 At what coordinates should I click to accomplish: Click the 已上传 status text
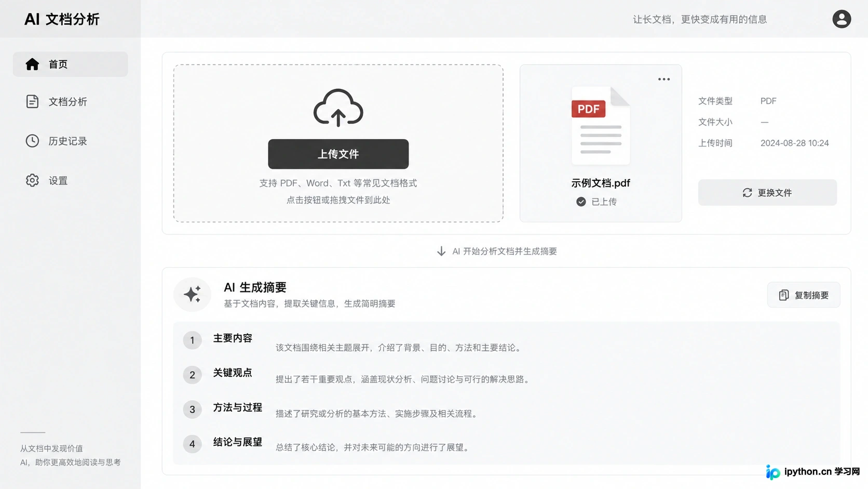coord(604,202)
